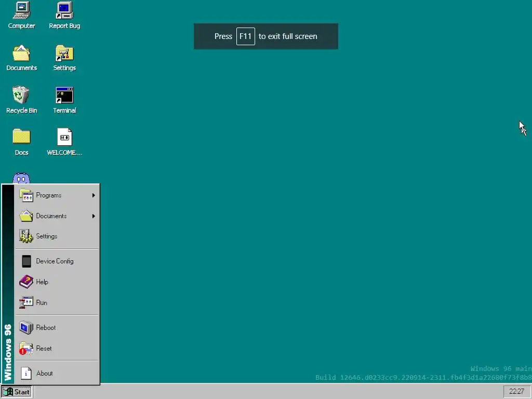Click the Reboot monitor icon
This screenshot has height=399, width=532.
(26, 327)
